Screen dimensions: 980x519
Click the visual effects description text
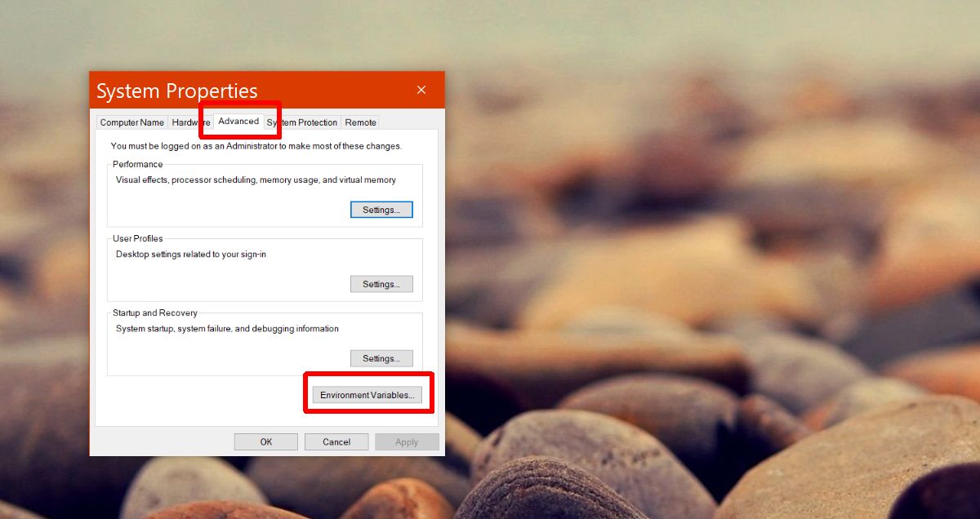pos(256,180)
